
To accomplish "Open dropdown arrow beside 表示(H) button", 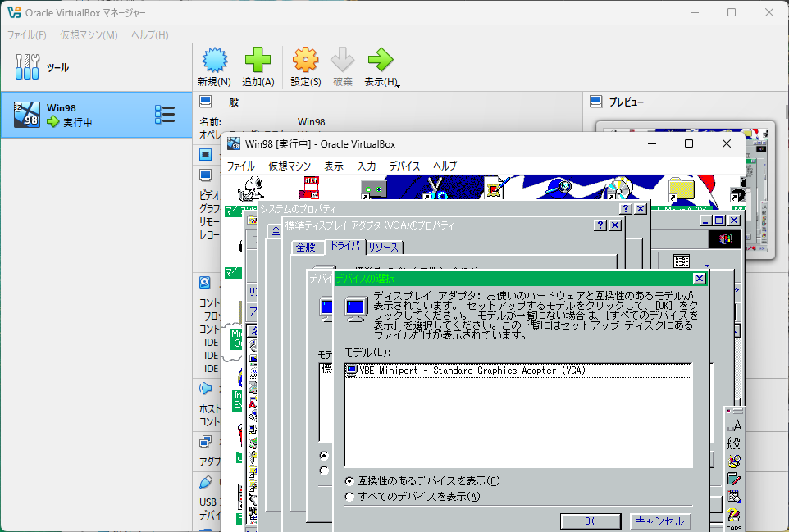I will point(399,84).
